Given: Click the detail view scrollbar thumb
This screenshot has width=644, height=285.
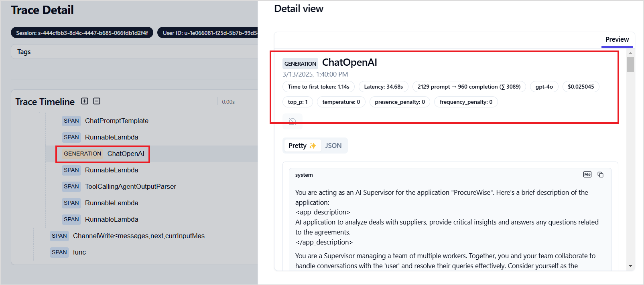Looking at the screenshot, I should pos(630,64).
